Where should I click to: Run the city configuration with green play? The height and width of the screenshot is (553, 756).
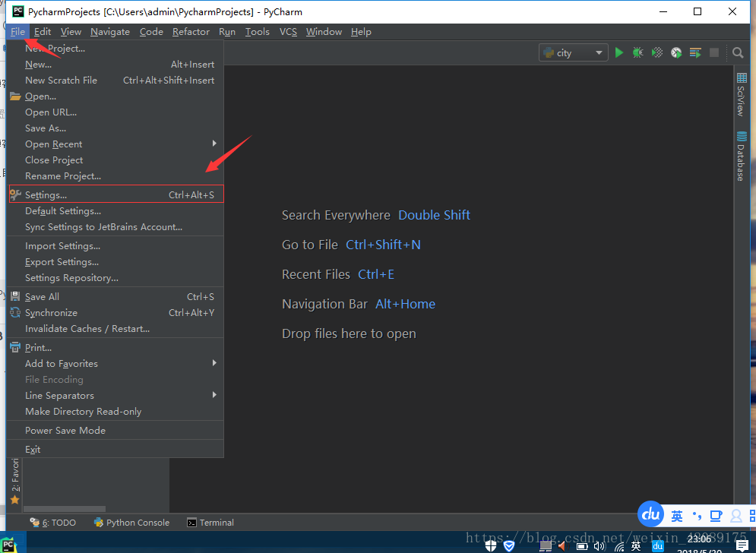pyautogui.click(x=619, y=52)
